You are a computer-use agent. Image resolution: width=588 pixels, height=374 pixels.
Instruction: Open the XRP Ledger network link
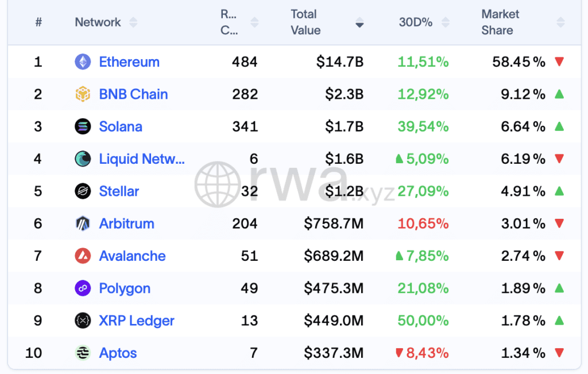pyautogui.click(x=137, y=321)
